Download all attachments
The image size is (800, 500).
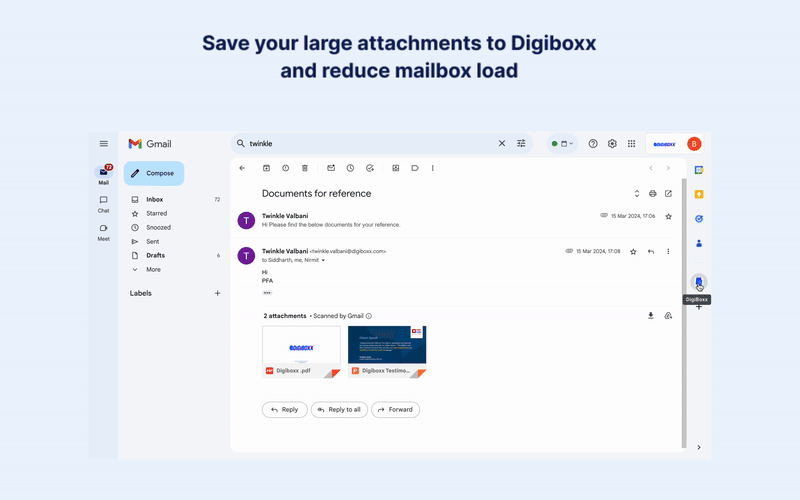(651, 316)
